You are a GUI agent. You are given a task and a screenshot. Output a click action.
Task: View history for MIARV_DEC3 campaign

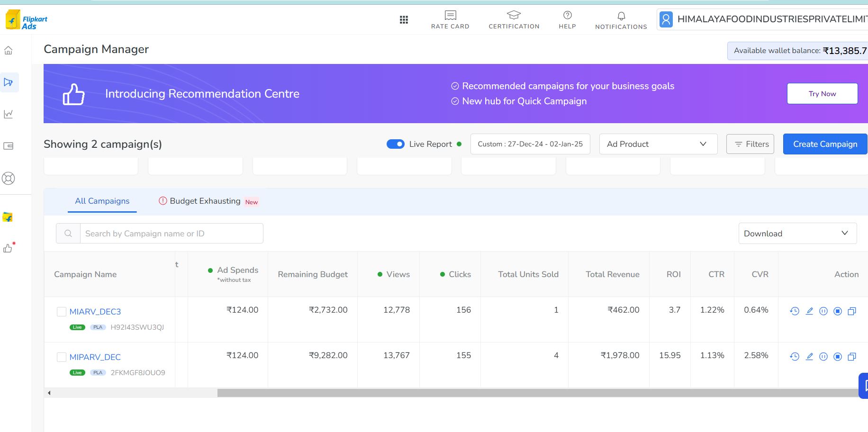click(795, 311)
